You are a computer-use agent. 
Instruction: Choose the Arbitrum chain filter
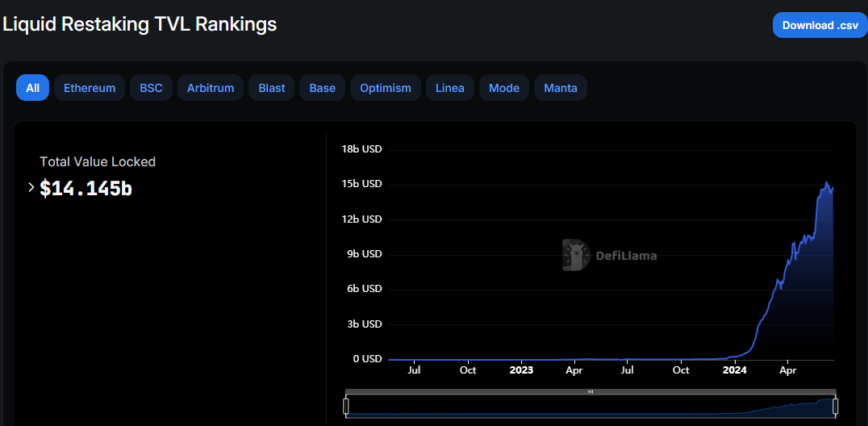click(211, 88)
